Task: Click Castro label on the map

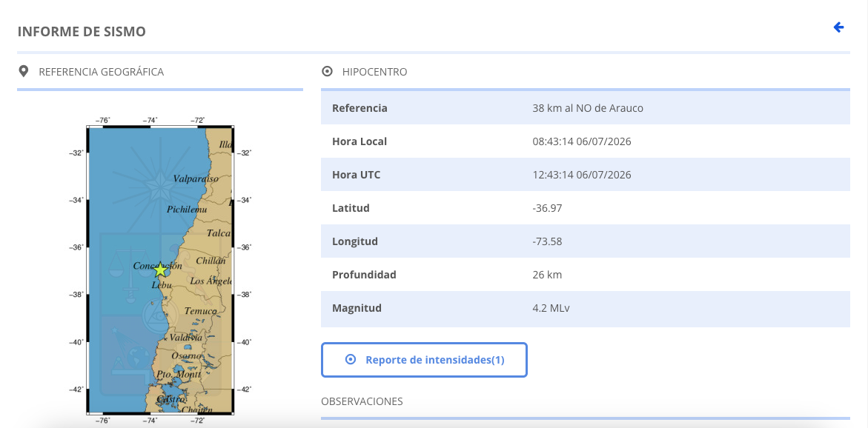Action: 170,398
